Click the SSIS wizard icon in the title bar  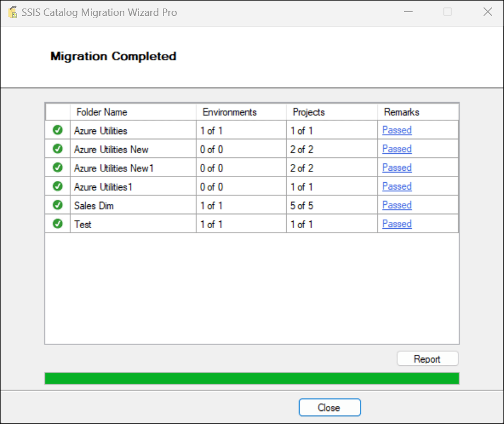[x=12, y=11]
